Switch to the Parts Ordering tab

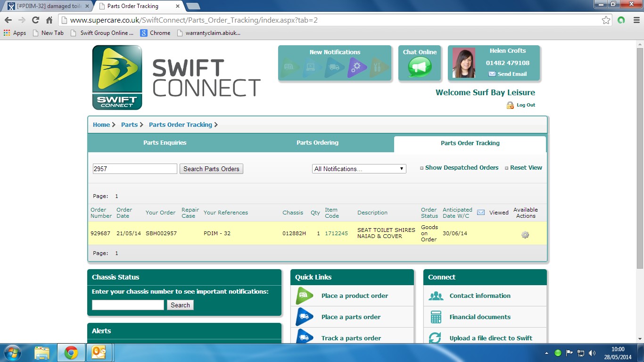point(317,143)
